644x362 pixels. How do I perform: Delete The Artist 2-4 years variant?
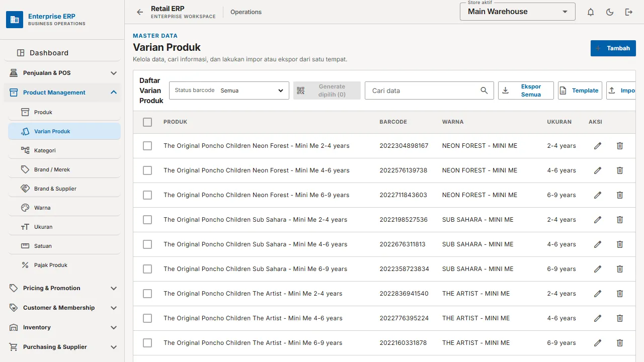click(620, 294)
